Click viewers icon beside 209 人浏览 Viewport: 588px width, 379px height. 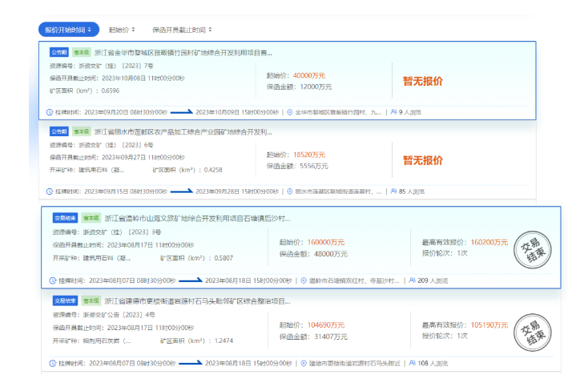[412, 280]
